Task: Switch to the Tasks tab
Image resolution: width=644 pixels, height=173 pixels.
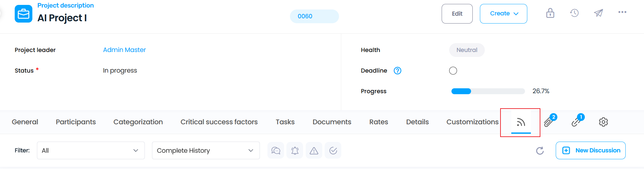Action: [285, 122]
